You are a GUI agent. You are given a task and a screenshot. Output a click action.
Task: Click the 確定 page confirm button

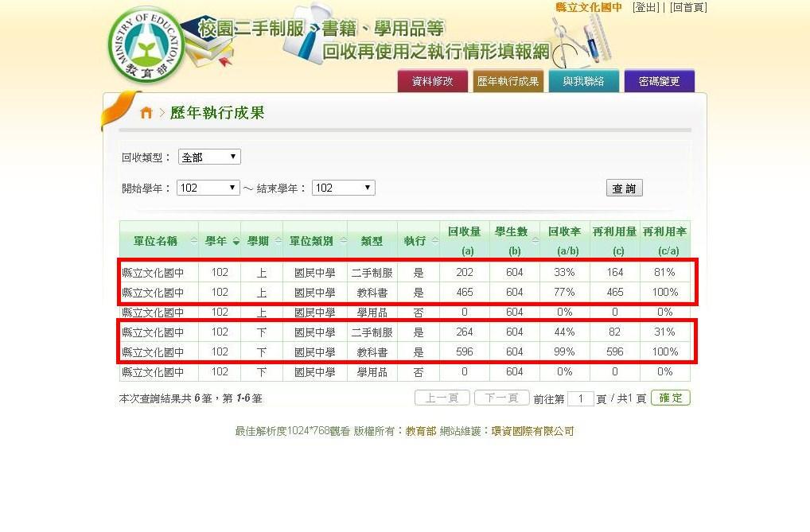coord(670,398)
